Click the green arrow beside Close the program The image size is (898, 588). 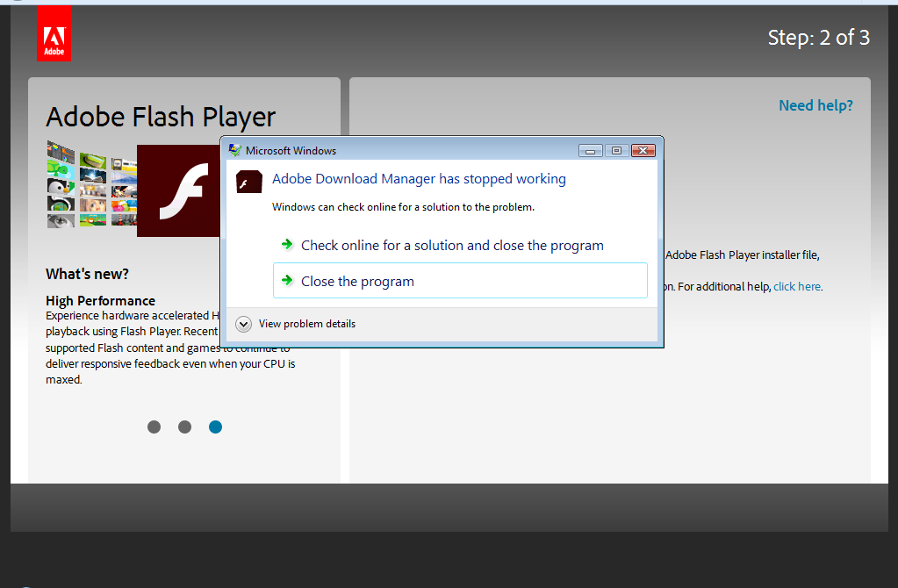(x=288, y=280)
